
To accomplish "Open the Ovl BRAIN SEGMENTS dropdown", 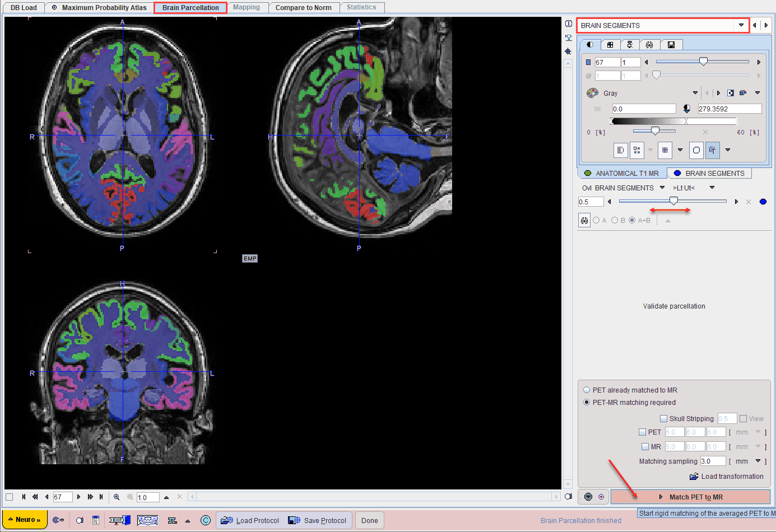I will [662, 188].
